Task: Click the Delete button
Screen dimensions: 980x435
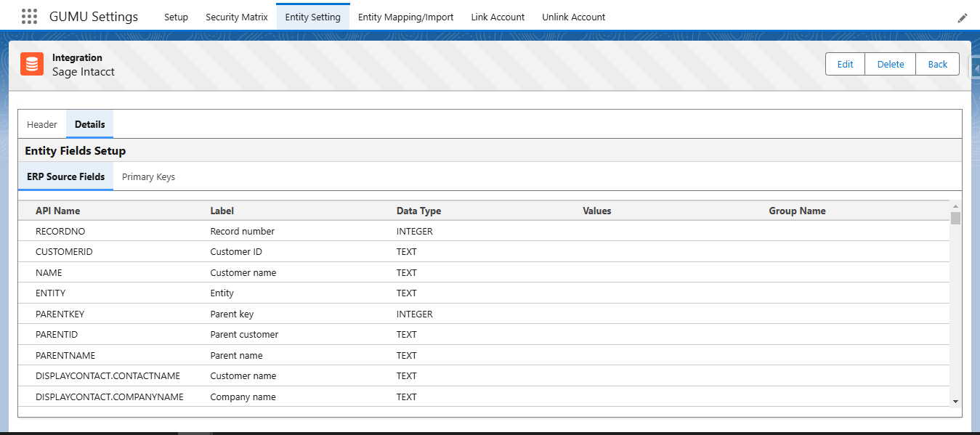Action: click(890, 64)
